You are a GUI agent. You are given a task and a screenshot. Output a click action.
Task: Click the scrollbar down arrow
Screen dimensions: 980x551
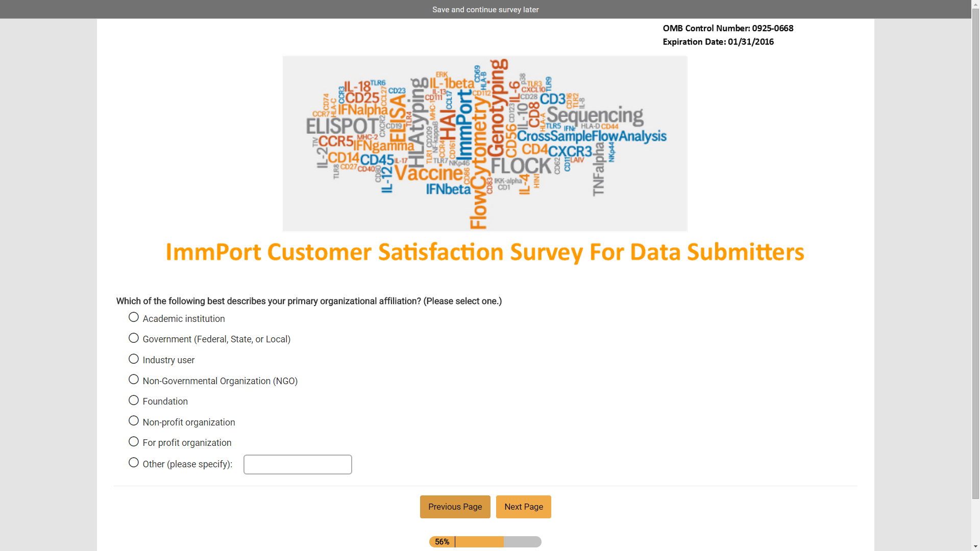point(975,547)
